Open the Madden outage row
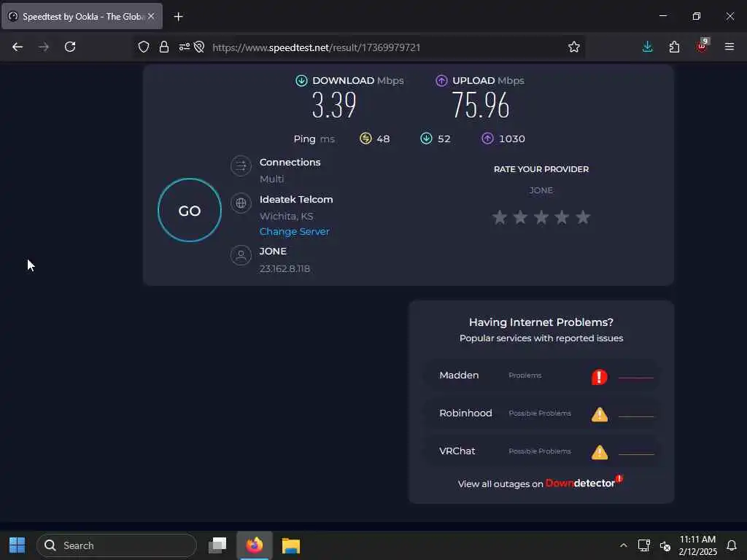Image resolution: width=747 pixels, height=560 pixels. 541,376
